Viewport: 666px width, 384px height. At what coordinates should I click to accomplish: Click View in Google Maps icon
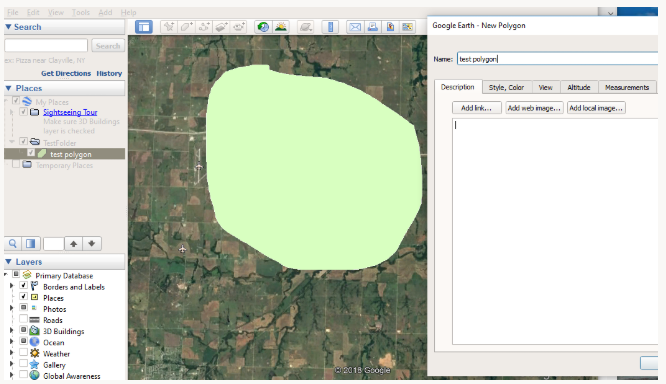pyautogui.click(x=407, y=27)
